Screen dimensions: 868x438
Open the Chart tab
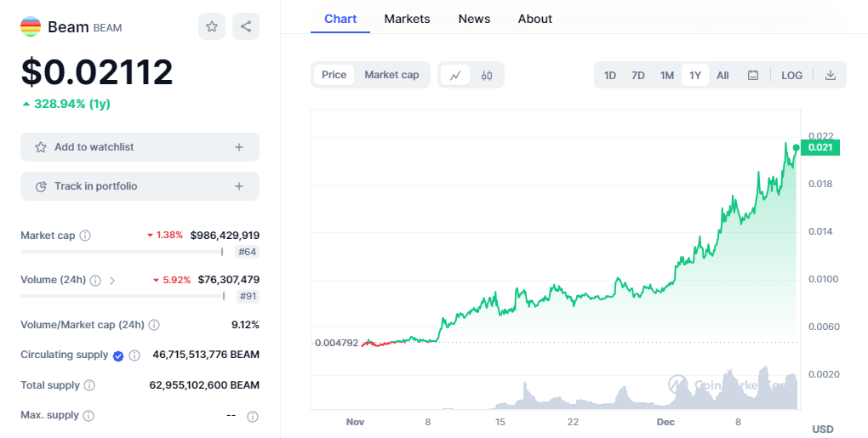click(x=340, y=19)
